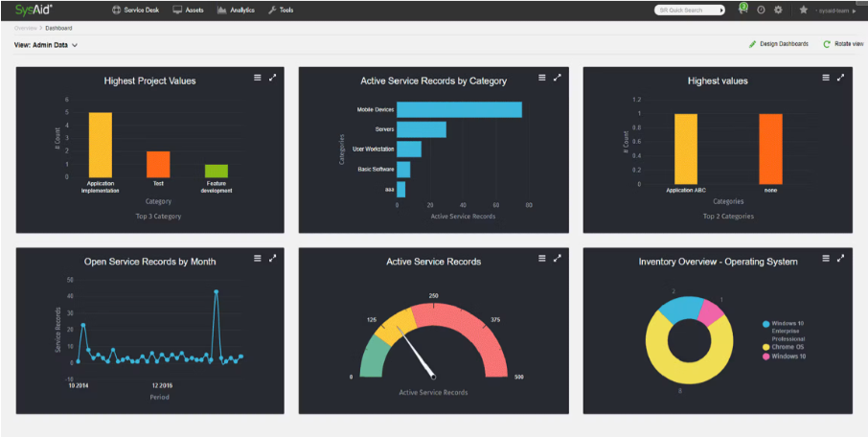
Task: Click the Design Dashboards link
Action: pyautogui.click(x=778, y=44)
